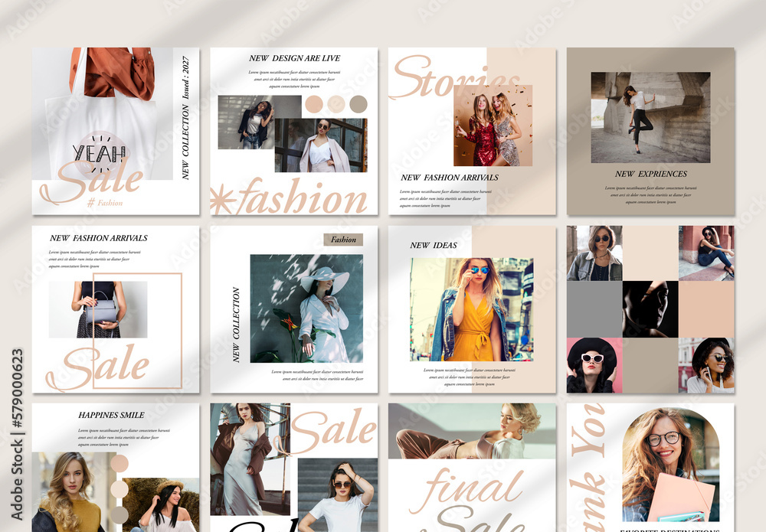Choose the taupe circle in New Design card

pyautogui.click(x=358, y=104)
